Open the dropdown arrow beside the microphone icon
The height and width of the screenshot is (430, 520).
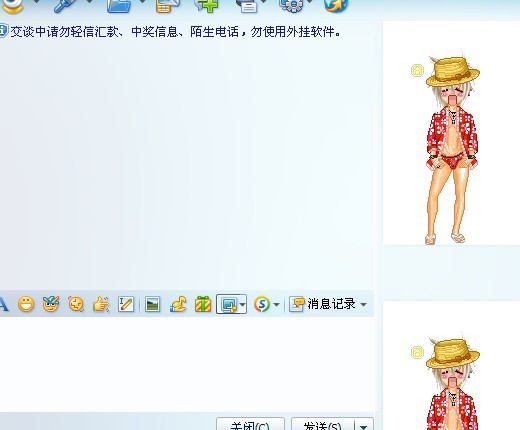[89, 2]
